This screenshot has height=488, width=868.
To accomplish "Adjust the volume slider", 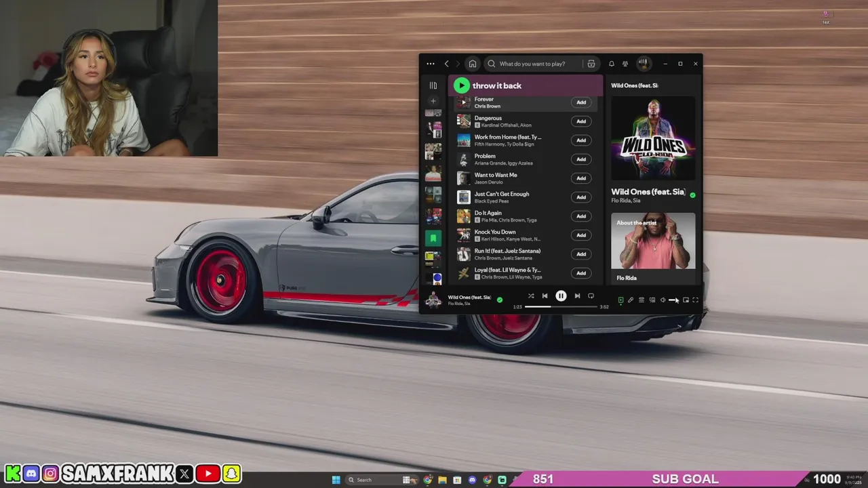I will click(673, 300).
